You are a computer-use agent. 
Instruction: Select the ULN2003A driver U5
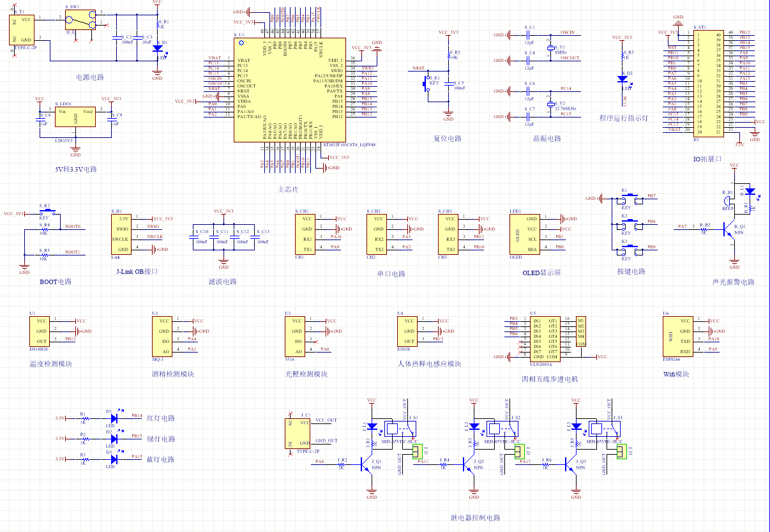(x=545, y=338)
